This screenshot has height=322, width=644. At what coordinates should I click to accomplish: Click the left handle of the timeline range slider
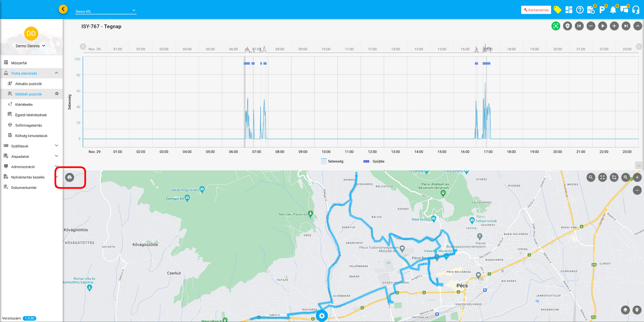tap(83, 47)
